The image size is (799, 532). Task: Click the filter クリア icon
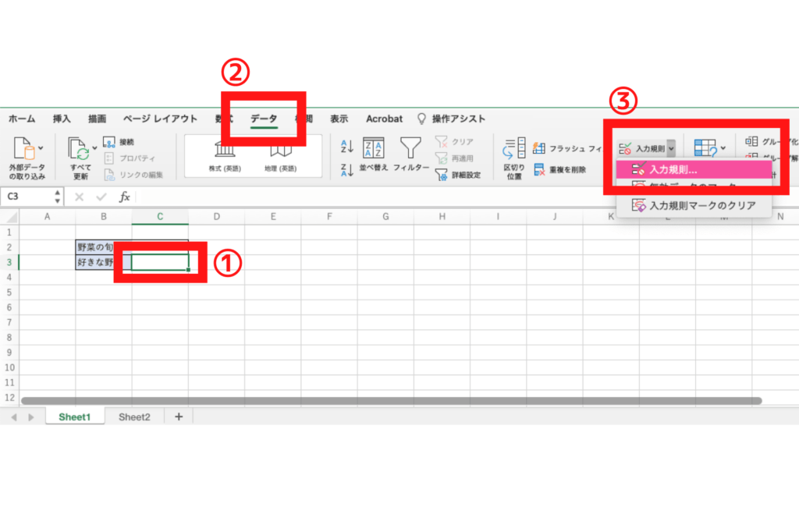coord(442,141)
